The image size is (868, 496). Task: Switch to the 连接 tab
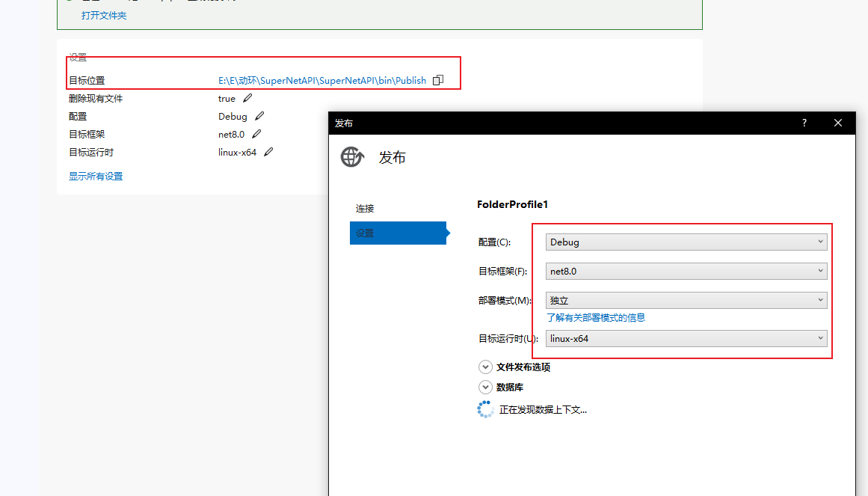coord(365,209)
